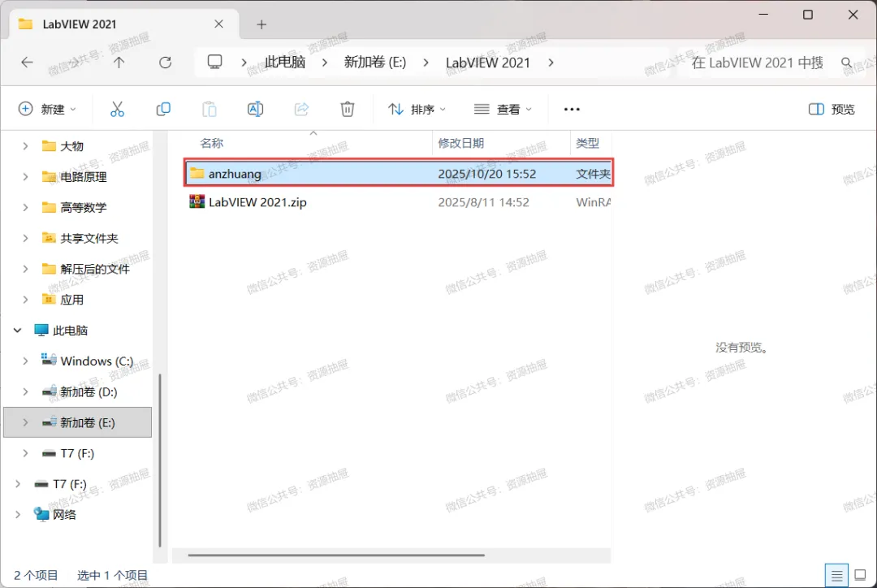Open the 电路原理 folder in sidebar

pyautogui.click(x=83, y=177)
